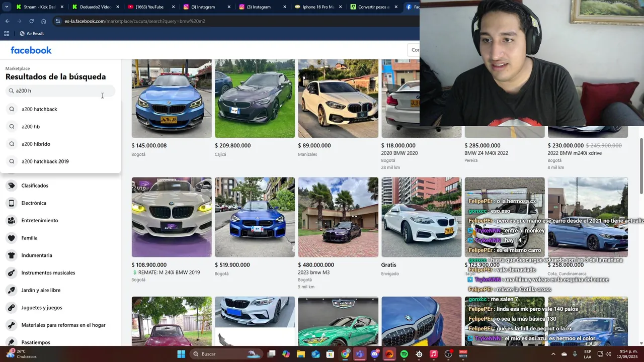Expand the tab search dropdown
644x362 pixels.
(x=7, y=7)
